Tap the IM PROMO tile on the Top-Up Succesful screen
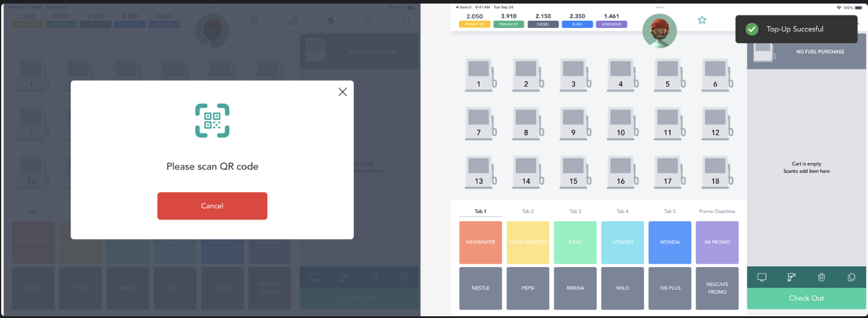This screenshot has width=868, height=318. point(717,243)
